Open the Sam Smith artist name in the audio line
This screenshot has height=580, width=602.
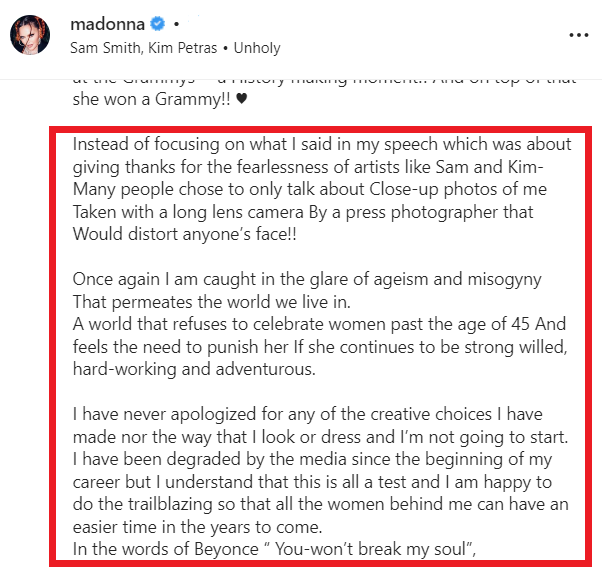pyautogui.click(x=105, y=48)
